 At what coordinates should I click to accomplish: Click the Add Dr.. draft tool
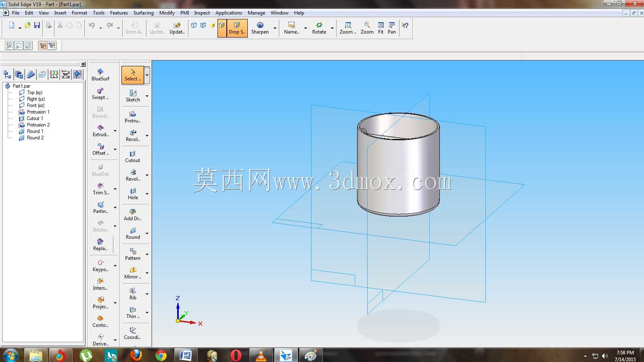click(x=133, y=215)
